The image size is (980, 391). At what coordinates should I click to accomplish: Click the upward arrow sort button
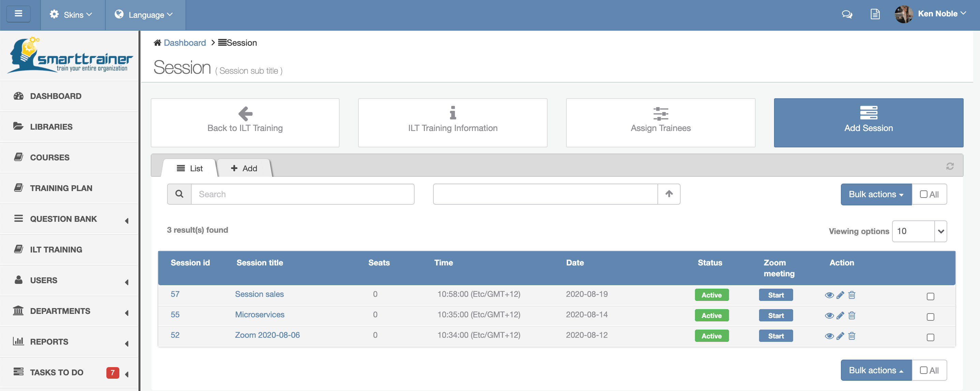pos(669,194)
